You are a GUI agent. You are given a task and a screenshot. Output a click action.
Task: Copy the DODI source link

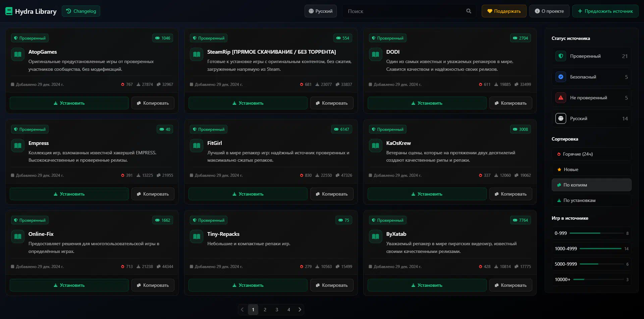point(511,103)
